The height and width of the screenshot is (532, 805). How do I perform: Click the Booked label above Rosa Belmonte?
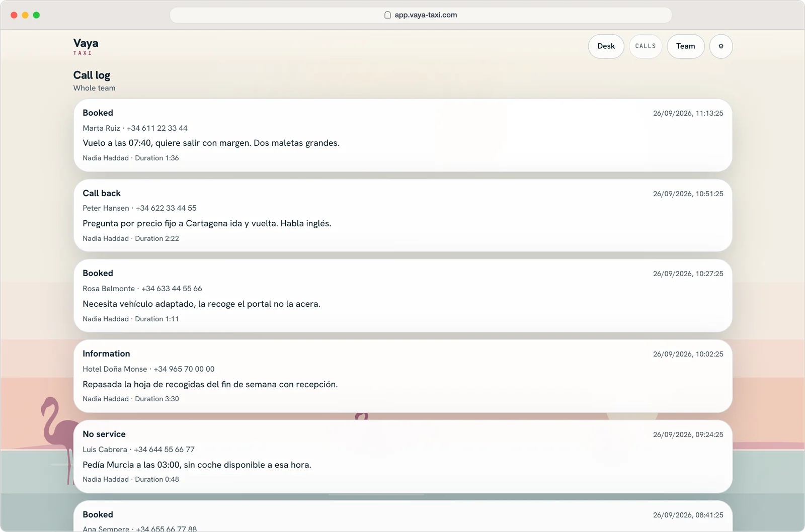(x=98, y=274)
